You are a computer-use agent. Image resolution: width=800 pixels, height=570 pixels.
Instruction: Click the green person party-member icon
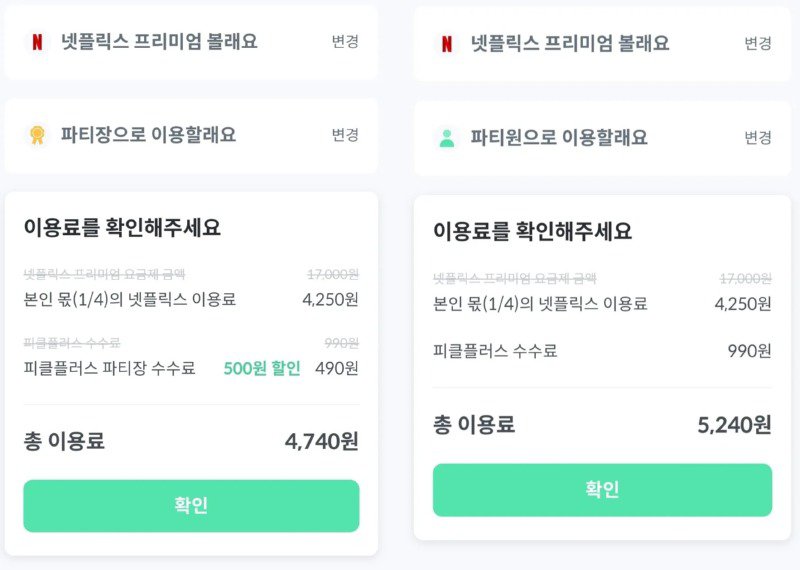coord(446,138)
